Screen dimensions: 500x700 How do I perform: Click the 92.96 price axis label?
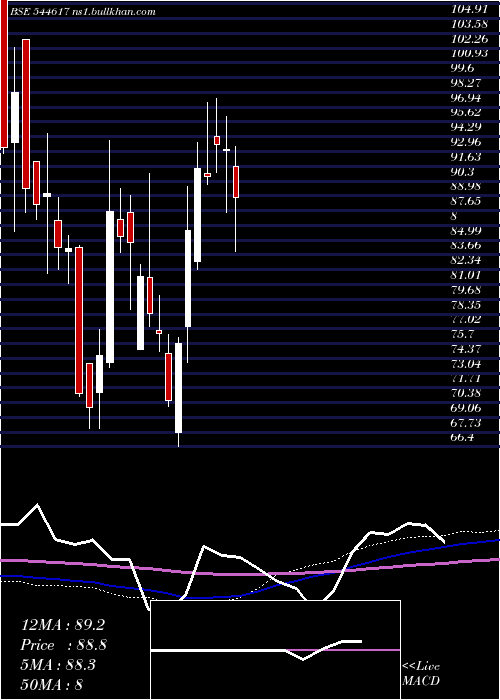(466, 142)
